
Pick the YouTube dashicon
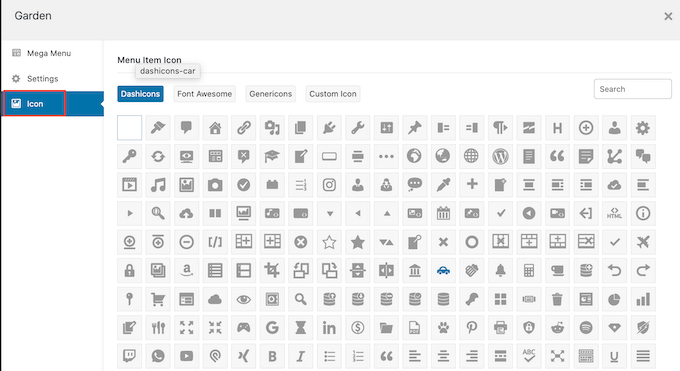point(186,356)
